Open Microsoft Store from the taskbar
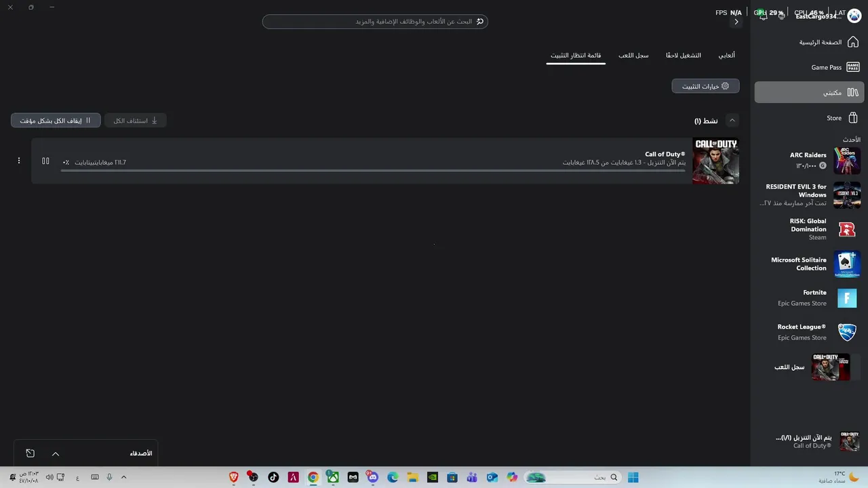Viewport: 868px width, 488px height. [x=452, y=477]
